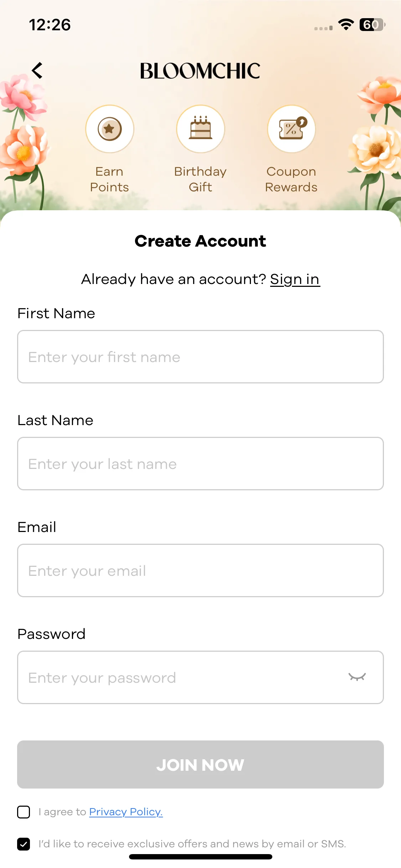Show password using the eye icon
The height and width of the screenshot is (868, 401).
(x=357, y=677)
